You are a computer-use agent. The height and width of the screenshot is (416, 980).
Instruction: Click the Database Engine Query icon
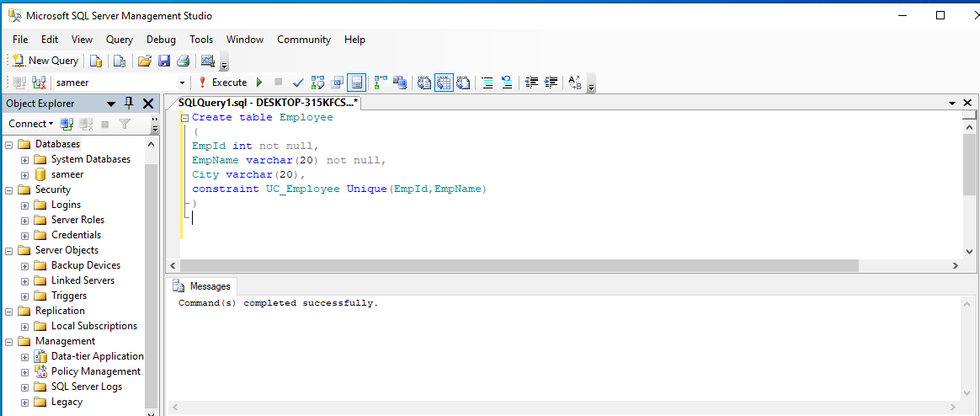(96, 61)
